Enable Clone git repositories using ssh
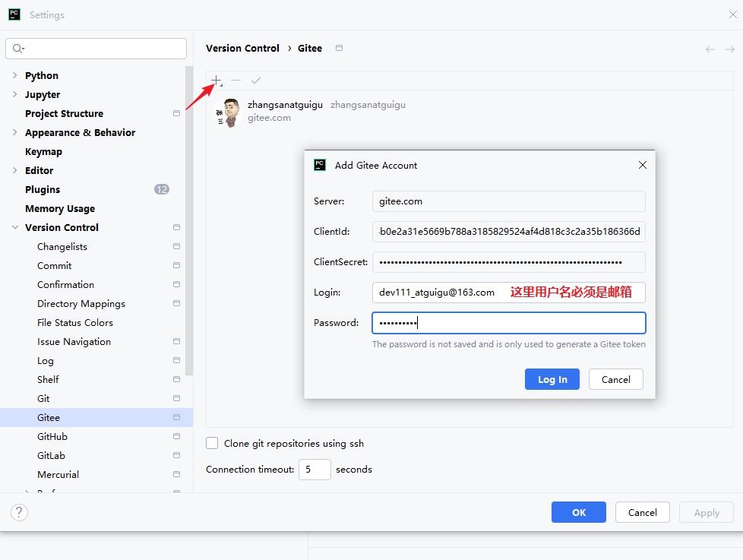Image resolution: width=743 pixels, height=560 pixels. [212, 443]
